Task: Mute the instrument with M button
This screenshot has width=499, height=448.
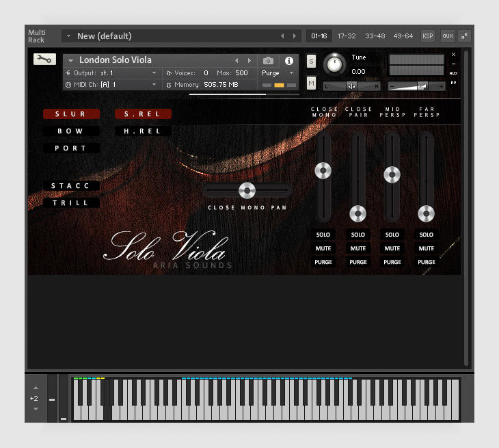Action: [x=311, y=83]
